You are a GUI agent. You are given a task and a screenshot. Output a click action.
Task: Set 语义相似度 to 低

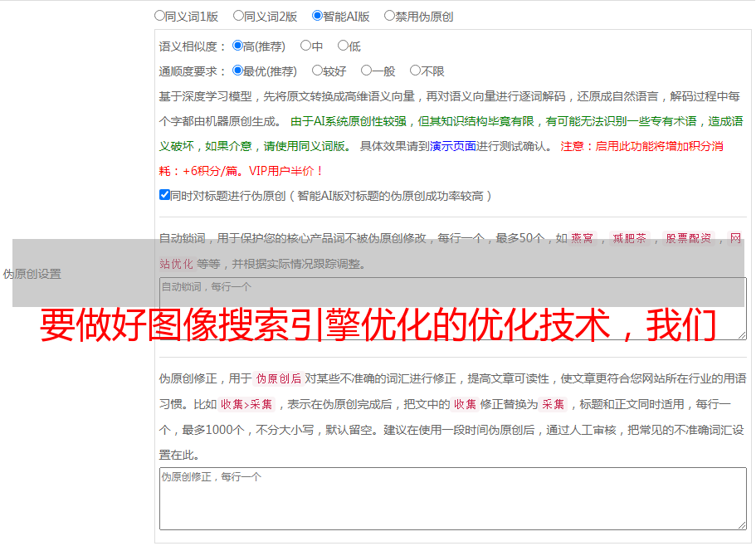click(x=344, y=46)
